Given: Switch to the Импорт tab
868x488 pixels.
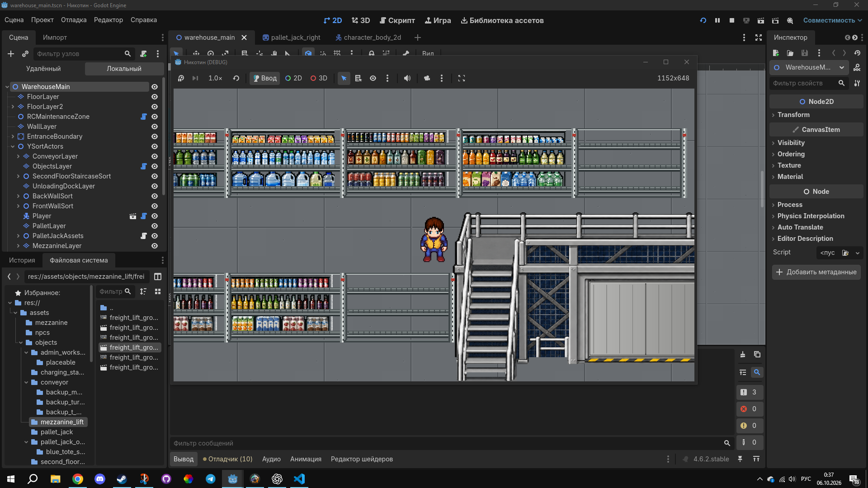Looking at the screenshot, I should pos(55,38).
